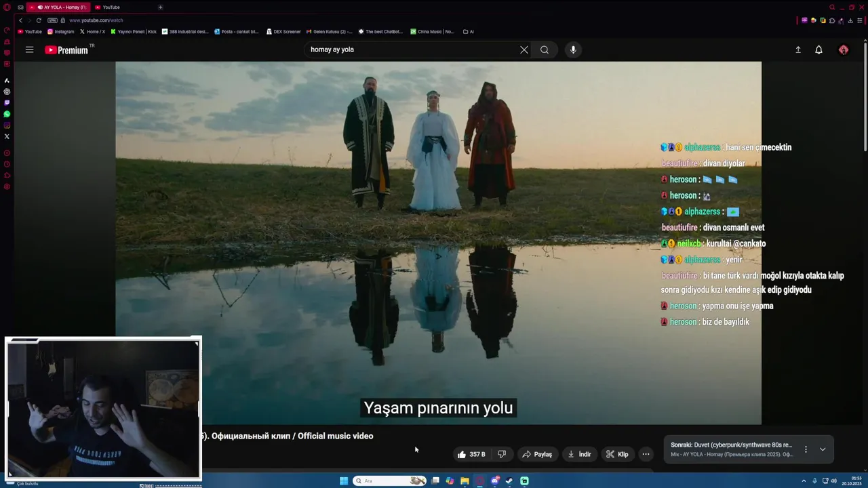Open the AI bookmarks folder
This screenshot has width=868, height=488.
coord(468,31)
